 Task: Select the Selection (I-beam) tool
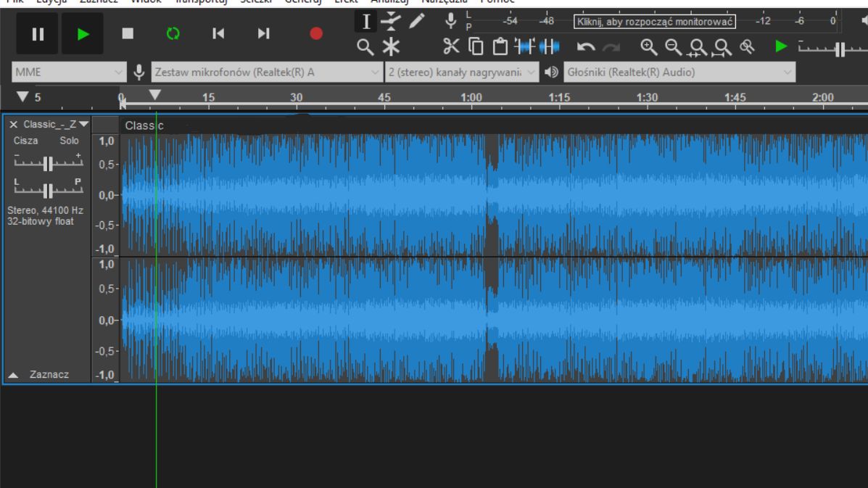[x=365, y=22]
